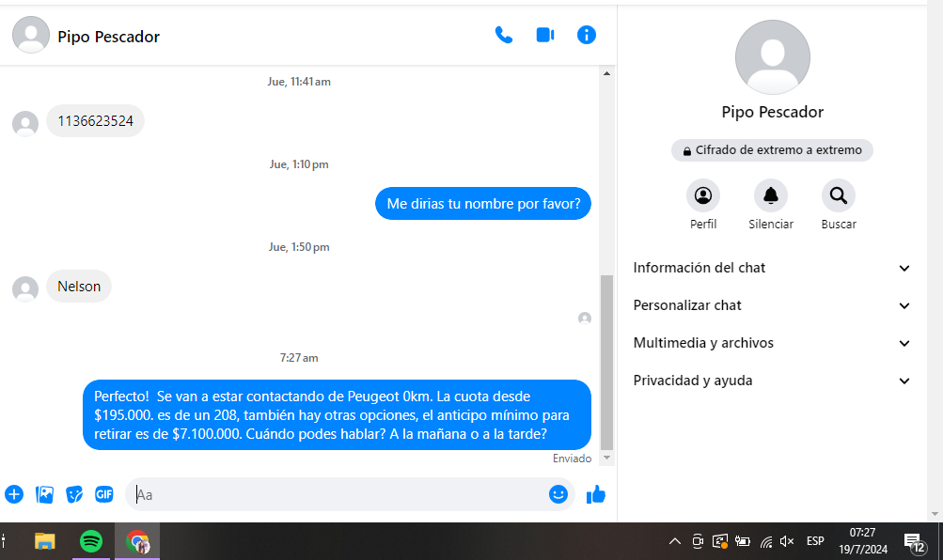This screenshot has width=943, height=560.
Task: Expand Personalizar chat section
Action: click(769, 305)
